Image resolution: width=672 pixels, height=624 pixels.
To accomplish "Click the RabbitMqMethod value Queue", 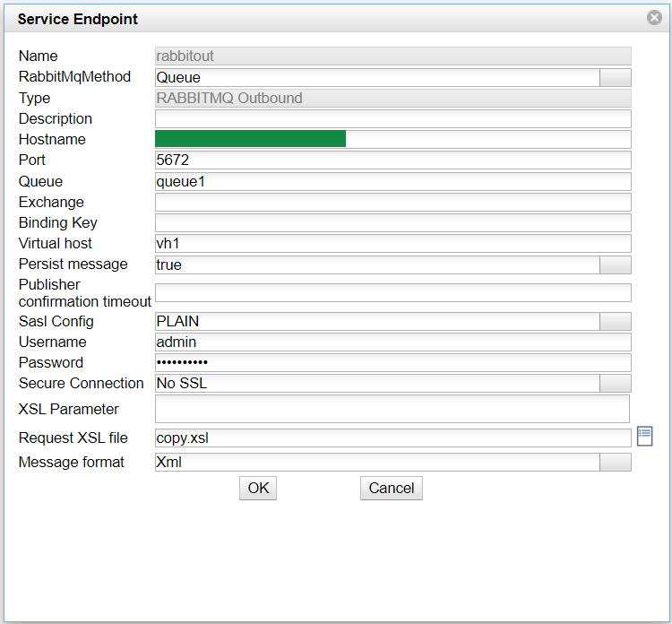I will [x=377, y=78].
